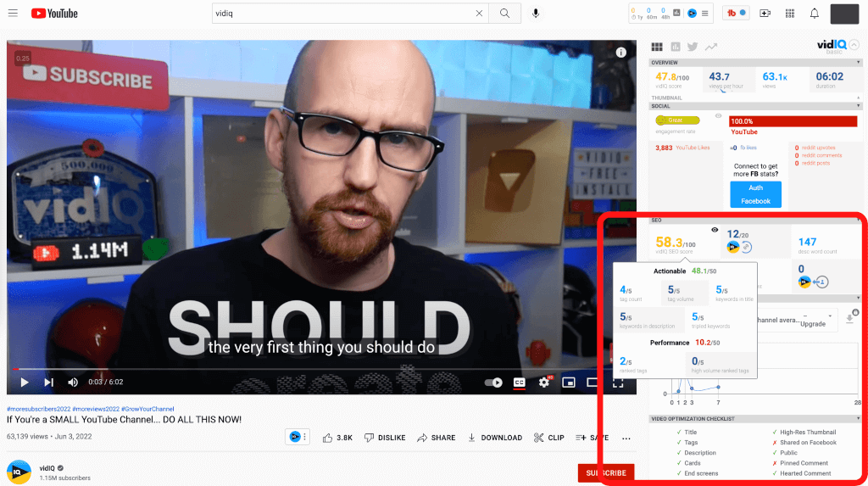The width and height of the screenshot is (868, 486).
Task: Open more actions three-dot menu
Action: point(626,439)
